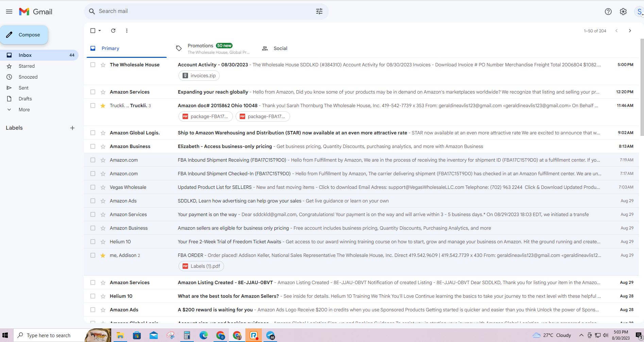Select all messages checkbox

(93, 31)
